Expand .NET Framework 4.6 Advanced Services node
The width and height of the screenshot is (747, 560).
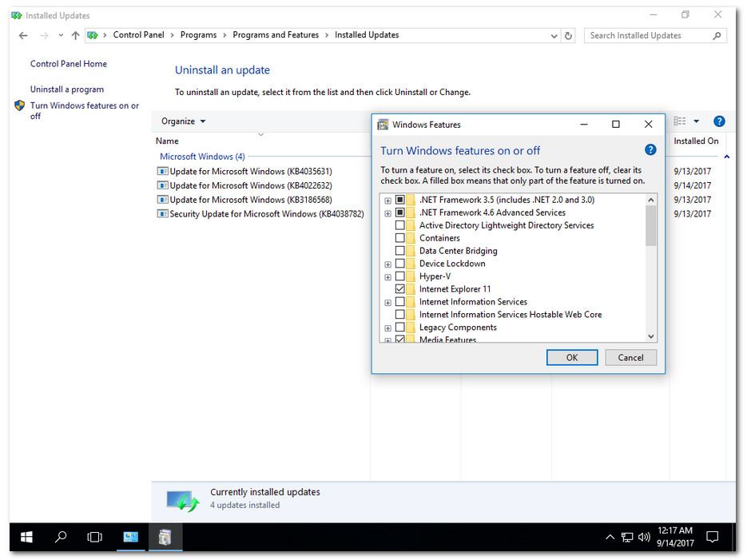[x=387, y=213]
